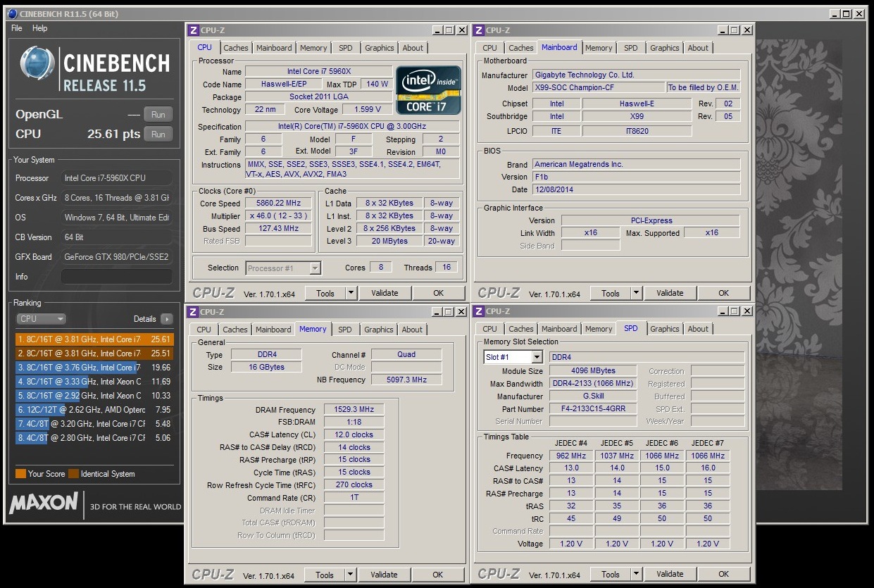Click the CAS# Latency 12.0 clocks value
Screen dimensions: 874x588
pos(354,434)
